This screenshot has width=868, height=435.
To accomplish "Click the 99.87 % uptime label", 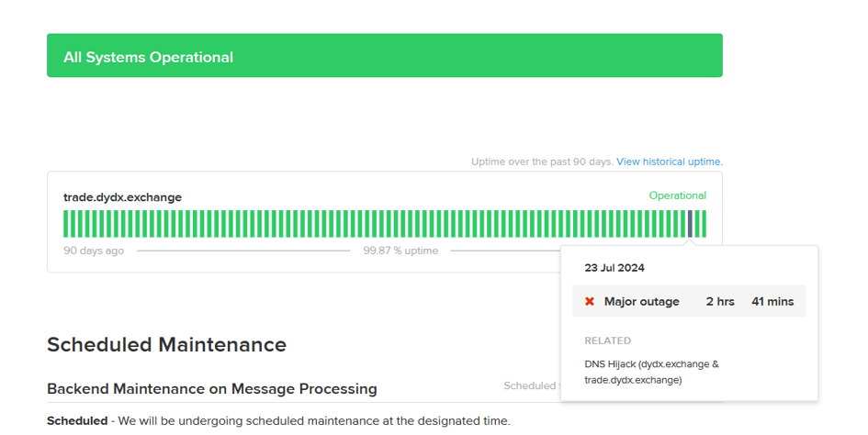I will click(x=400, y=251).
